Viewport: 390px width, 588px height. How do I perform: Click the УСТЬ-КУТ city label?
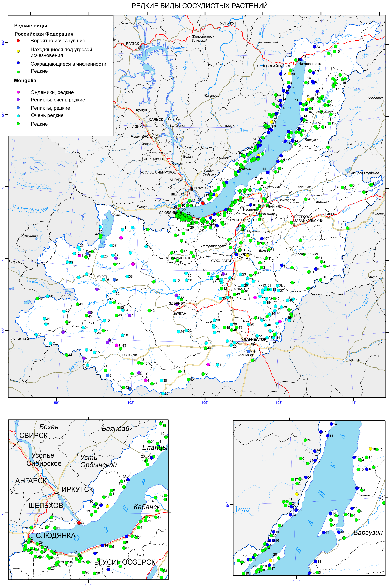coord(228,23)
